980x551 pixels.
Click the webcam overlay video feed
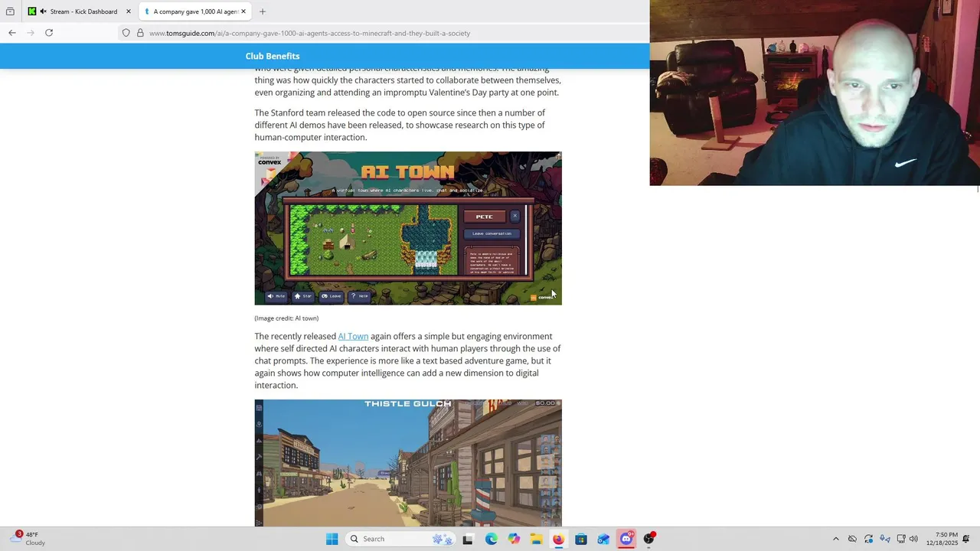tap(815, 93)
